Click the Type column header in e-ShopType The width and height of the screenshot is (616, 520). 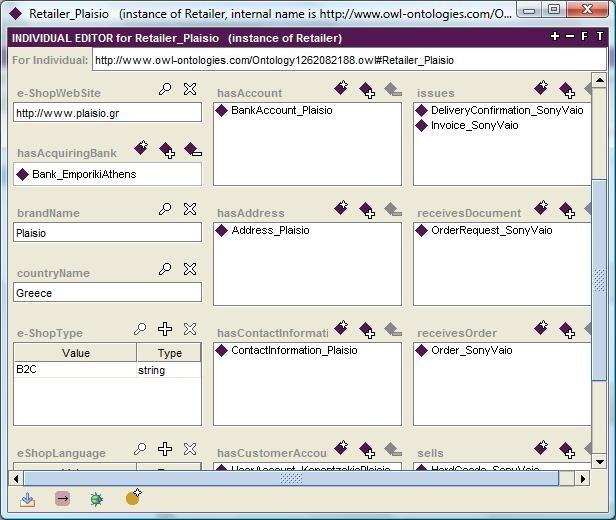(169, 353)
